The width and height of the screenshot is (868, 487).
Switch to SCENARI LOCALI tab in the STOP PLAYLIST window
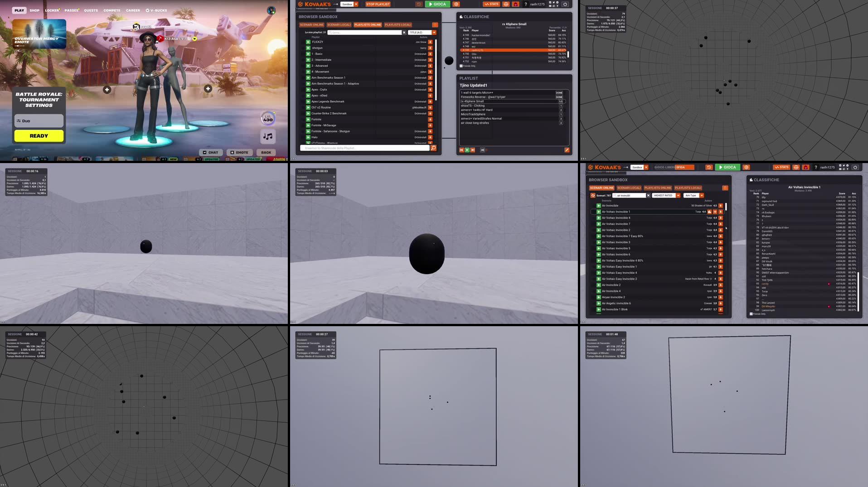pos(339,25)
